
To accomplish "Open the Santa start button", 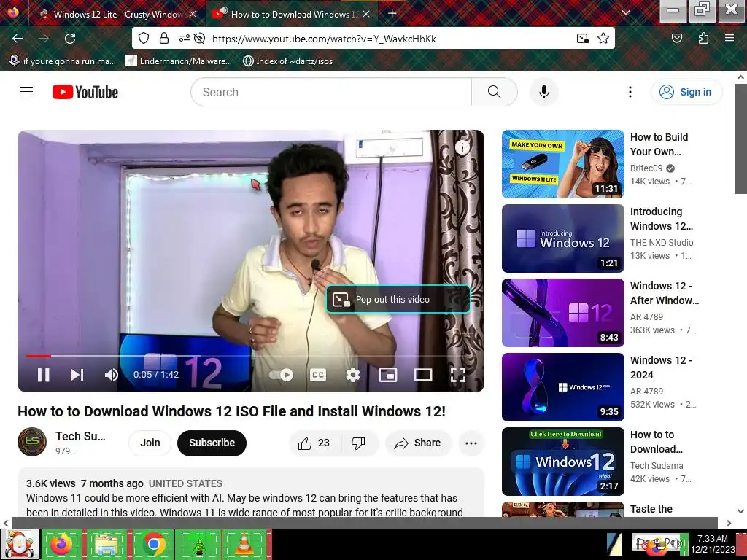I will (20, 544).
